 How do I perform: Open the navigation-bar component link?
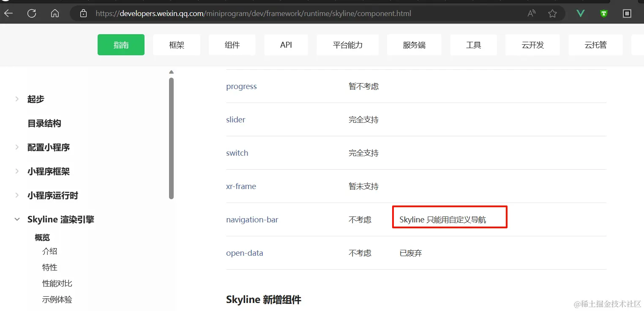[x=252, y=219]
